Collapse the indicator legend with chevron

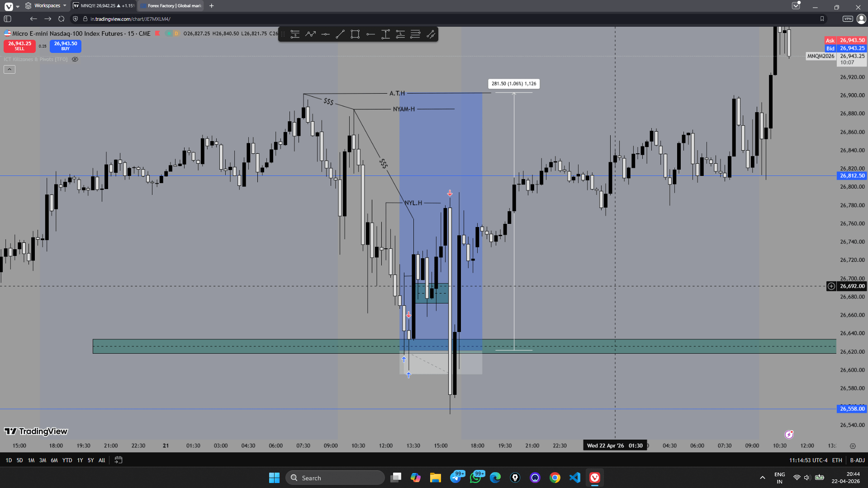point(9,69)
